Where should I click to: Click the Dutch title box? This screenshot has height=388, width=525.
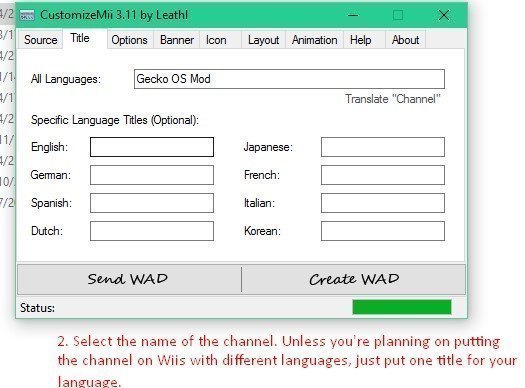(152, 231)
